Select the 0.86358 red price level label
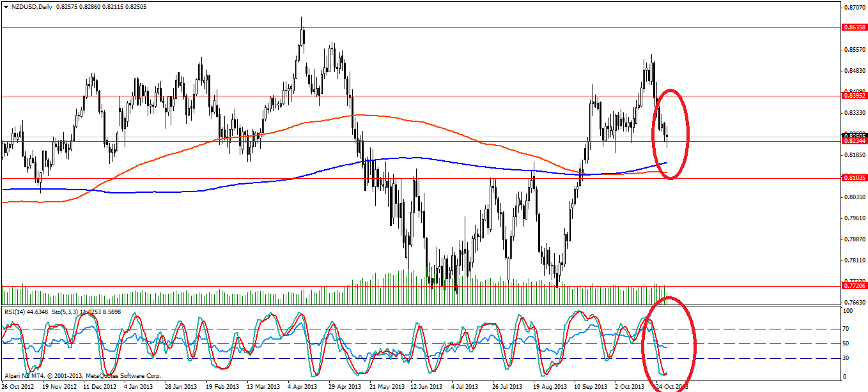Image resolution: width=868 pixels, height=392 pixels. pos(855,27)
